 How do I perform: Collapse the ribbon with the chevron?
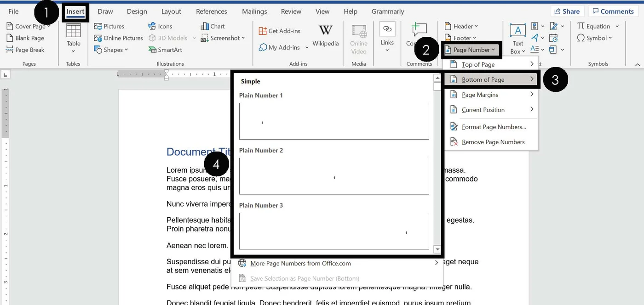click(x=638, y=65)
